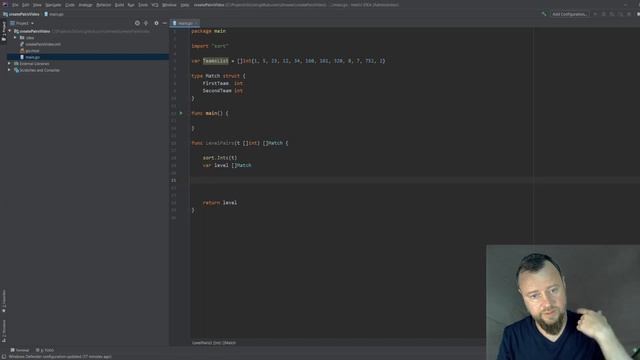This screenshot has height=360, width=640.
Task: Toggle the Favorites side tab
Action: click(4, 301)
